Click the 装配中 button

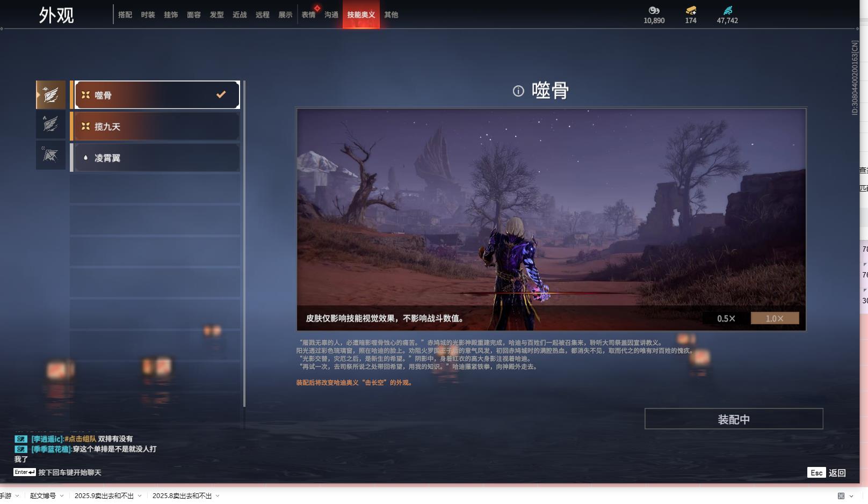734,419
